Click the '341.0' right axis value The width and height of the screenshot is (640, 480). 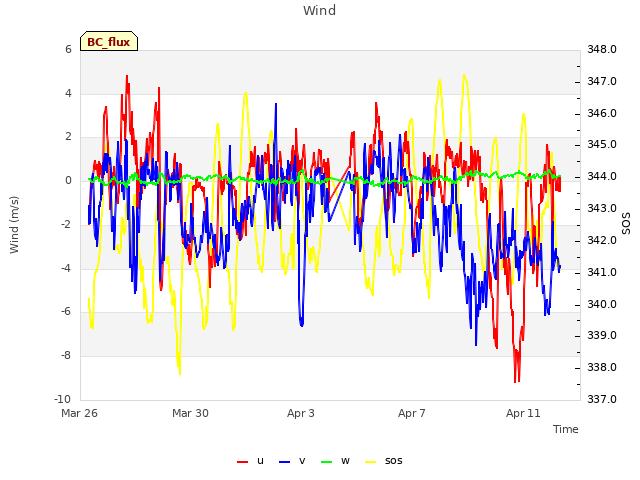602,272
